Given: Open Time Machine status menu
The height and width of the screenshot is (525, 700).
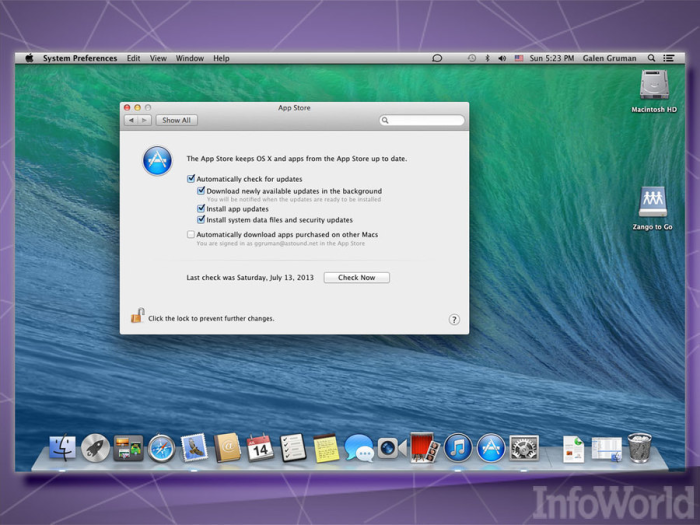Looking at the screenshot, I should coord(471,58).
